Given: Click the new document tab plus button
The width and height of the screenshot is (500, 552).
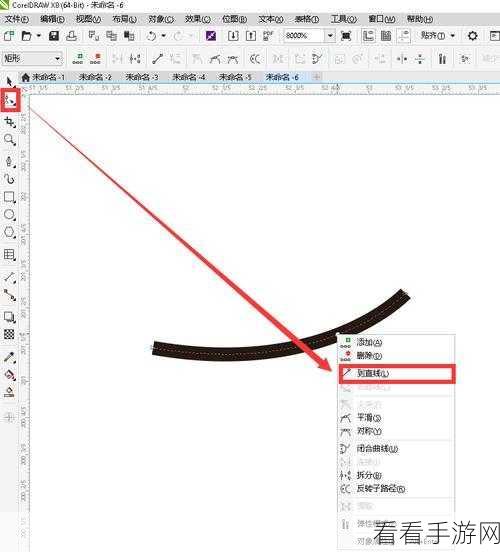Looking at the screenshot, I should pos(317,77).
